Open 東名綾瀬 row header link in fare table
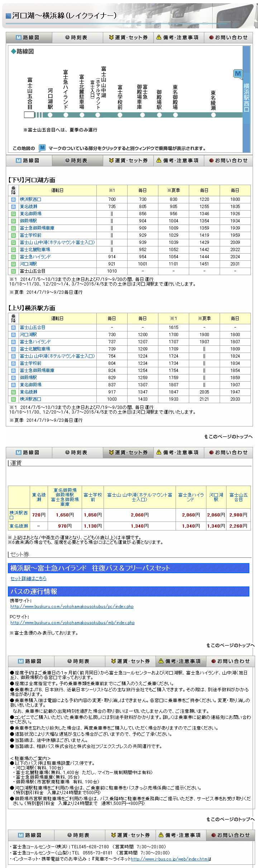Viewport: 258px width, 868px height. tap(19, 526)
